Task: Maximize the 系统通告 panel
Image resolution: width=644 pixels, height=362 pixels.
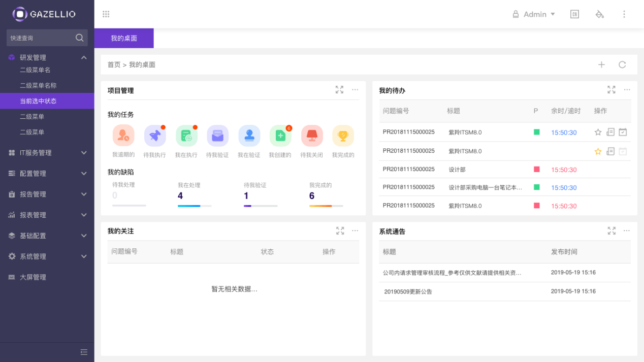Action: [611, 231]
